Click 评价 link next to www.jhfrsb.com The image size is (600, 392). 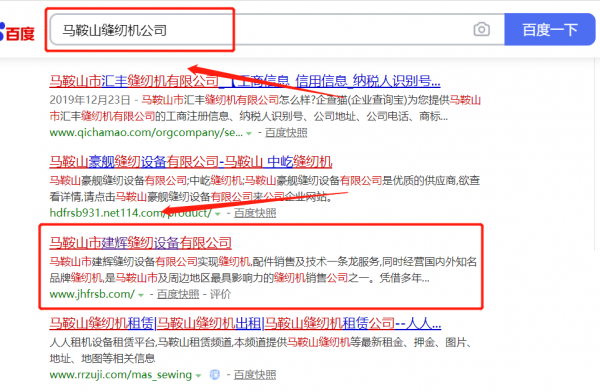(220, 294)
